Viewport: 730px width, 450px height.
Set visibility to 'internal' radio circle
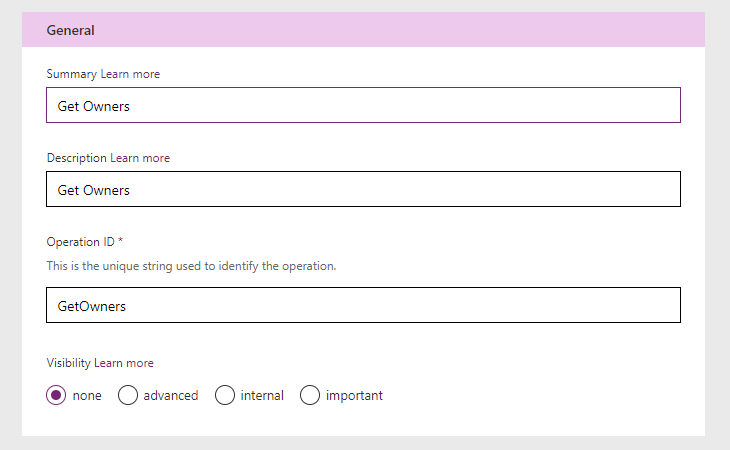pos(225,395)
